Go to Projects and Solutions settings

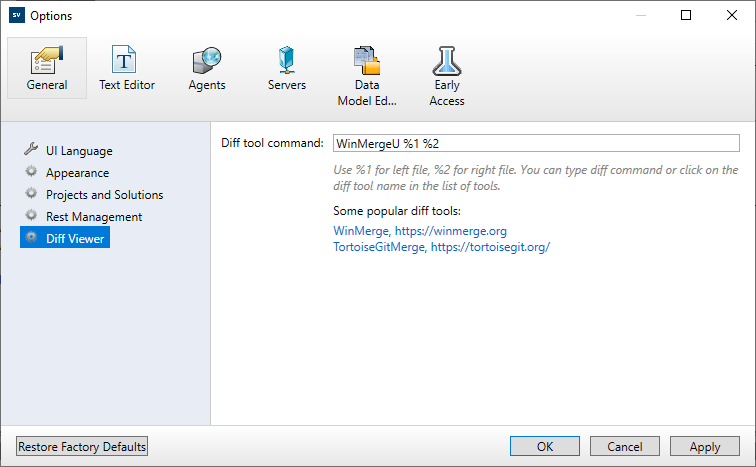(104, 195)
